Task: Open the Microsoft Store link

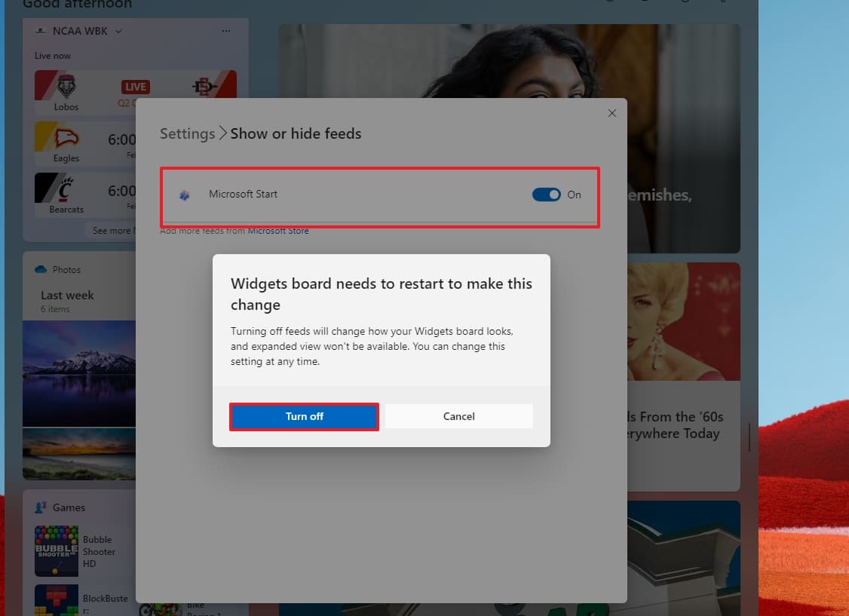Action: tap(278, 231)
